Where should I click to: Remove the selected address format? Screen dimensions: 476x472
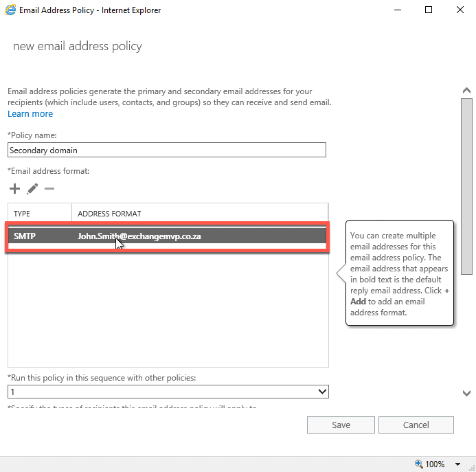pyautogui.click(x=49, y=189)
